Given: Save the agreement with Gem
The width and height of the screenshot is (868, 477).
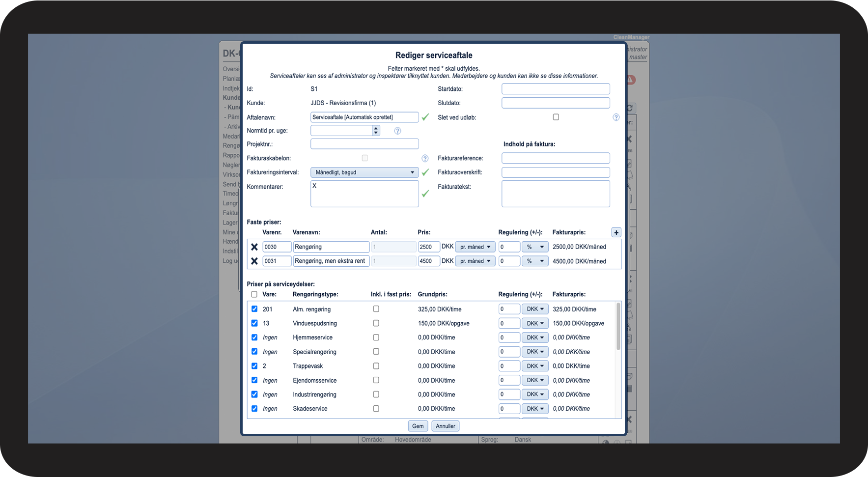Looking at the screenshot, I should tap(418, 426).
